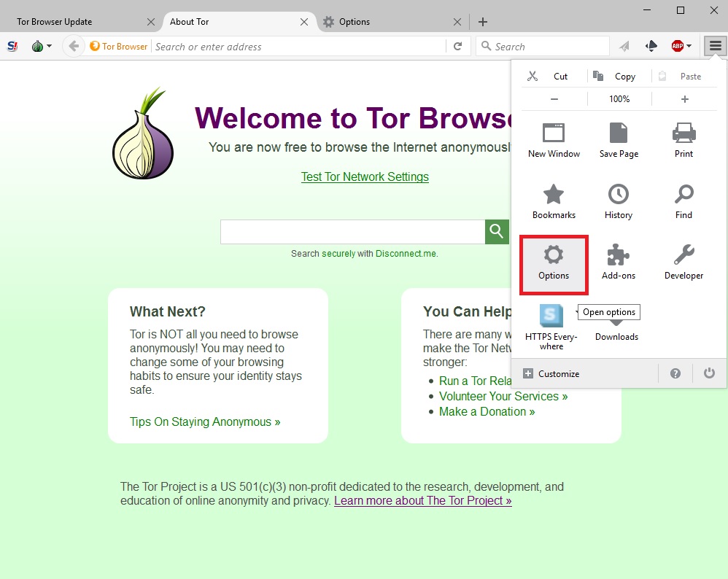Viewport: 728px width, 579px height.
Task: Close the About Tor tab
Action: tap(304, 22)
